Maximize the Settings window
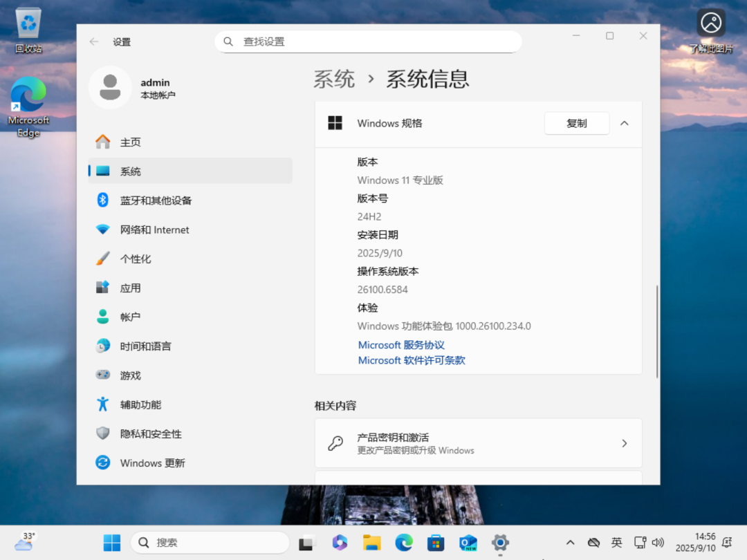The height and width of the screenshot is (560, 747). coord(609,36)
